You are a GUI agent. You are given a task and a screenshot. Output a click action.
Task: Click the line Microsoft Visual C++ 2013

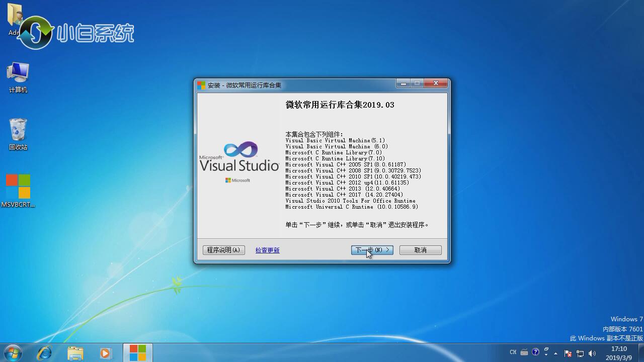point(343,189)
